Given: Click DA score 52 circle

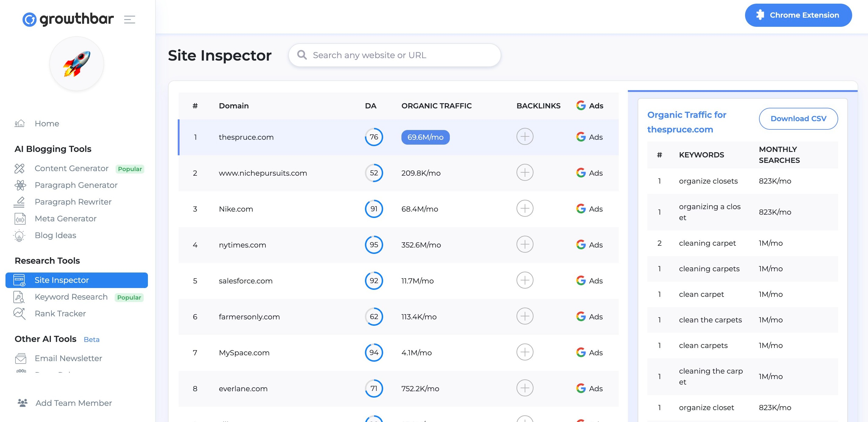Looking at the screenshot, I should tap(374, 173).
